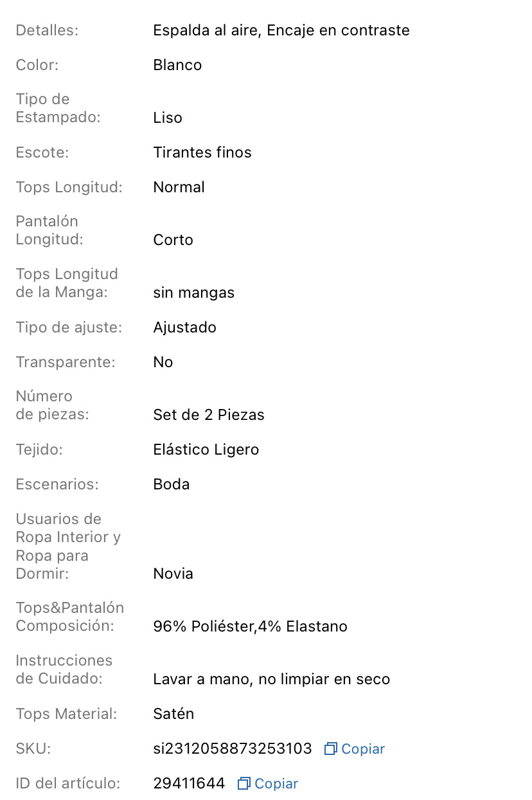Click the Blanco color value
The width and height of the screenshot is (532, 800).
177,65
